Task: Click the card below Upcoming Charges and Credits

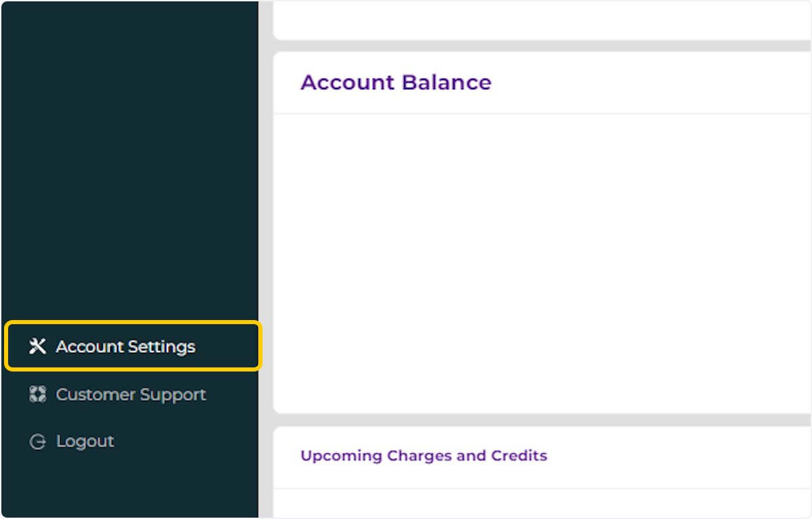Action: (x=541, y=504)
